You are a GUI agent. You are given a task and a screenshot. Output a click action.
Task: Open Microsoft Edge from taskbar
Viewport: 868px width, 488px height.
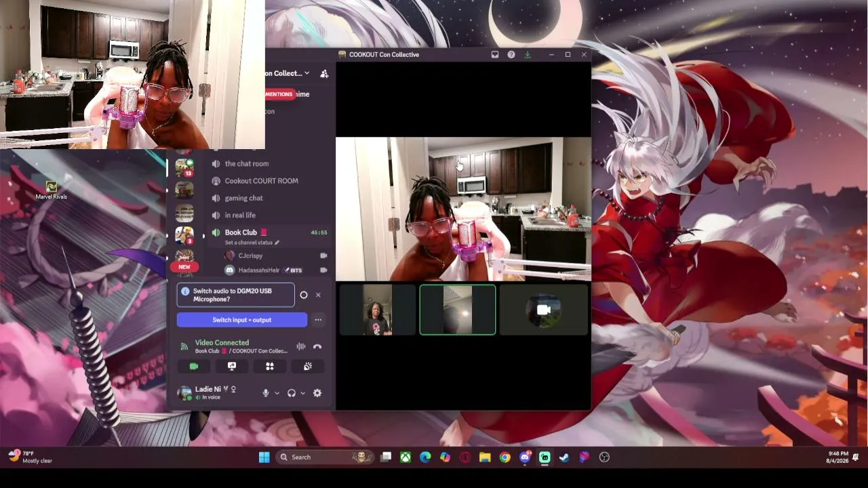point(425,457)
